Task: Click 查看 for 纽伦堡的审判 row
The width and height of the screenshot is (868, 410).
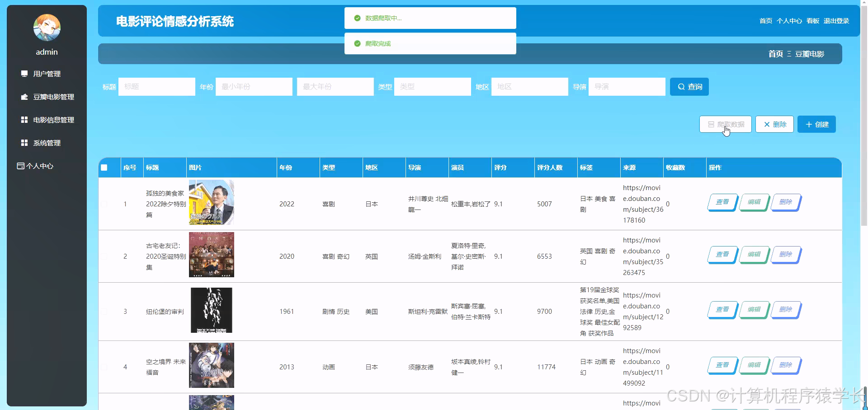Action: click(x=722, y=309)
